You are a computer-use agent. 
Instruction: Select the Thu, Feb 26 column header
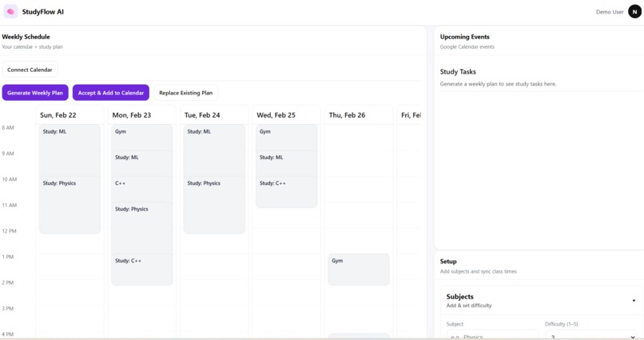coord(359,115)
